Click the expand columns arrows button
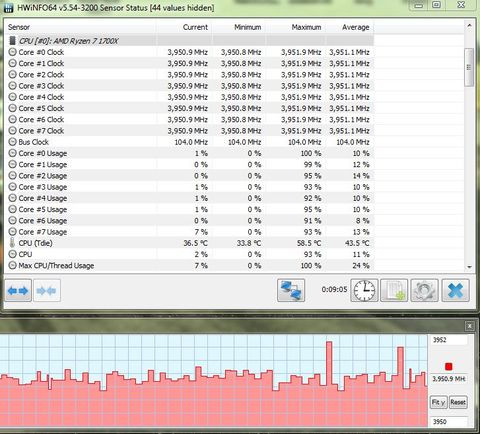The width and height of the screenshot is (480, 434). (18, 291)
